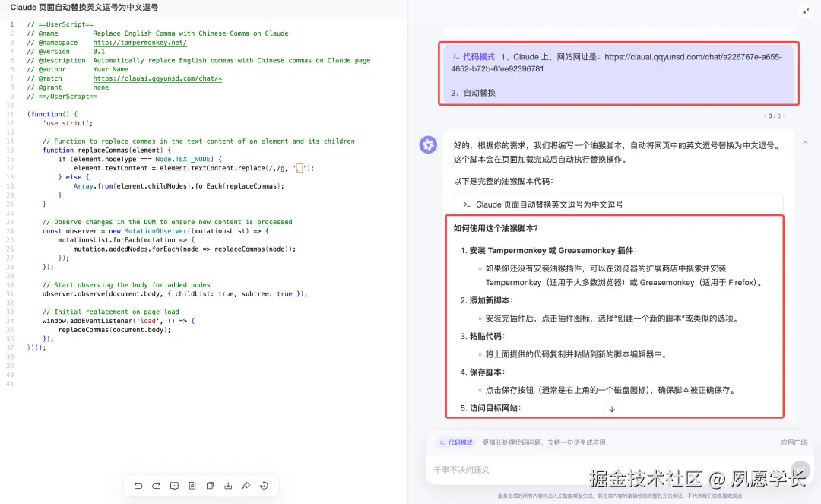Click the 'use strict' line in code
The image size is (821, 504).
point(68,123)
